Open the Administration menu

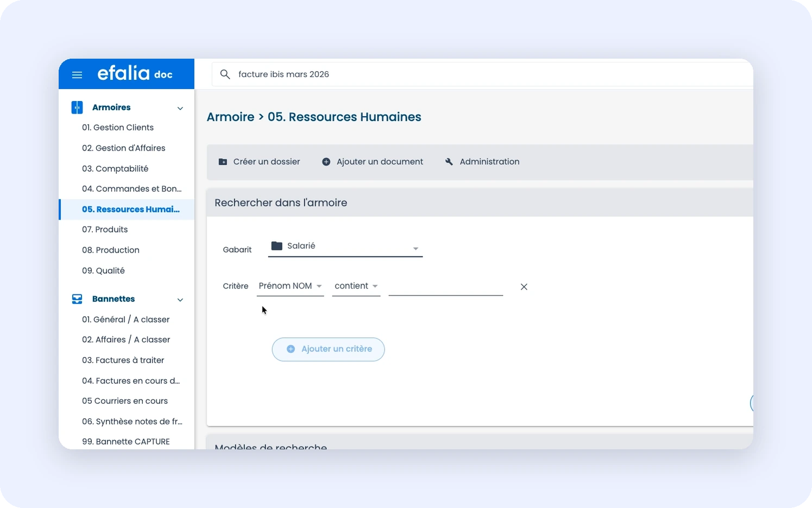click(482, 162)
